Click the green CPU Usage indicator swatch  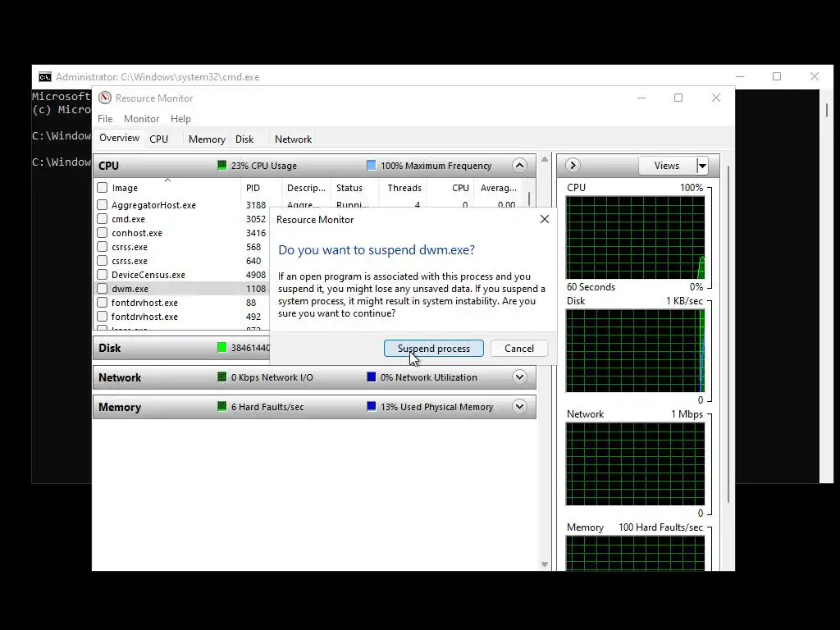[221, 166]
